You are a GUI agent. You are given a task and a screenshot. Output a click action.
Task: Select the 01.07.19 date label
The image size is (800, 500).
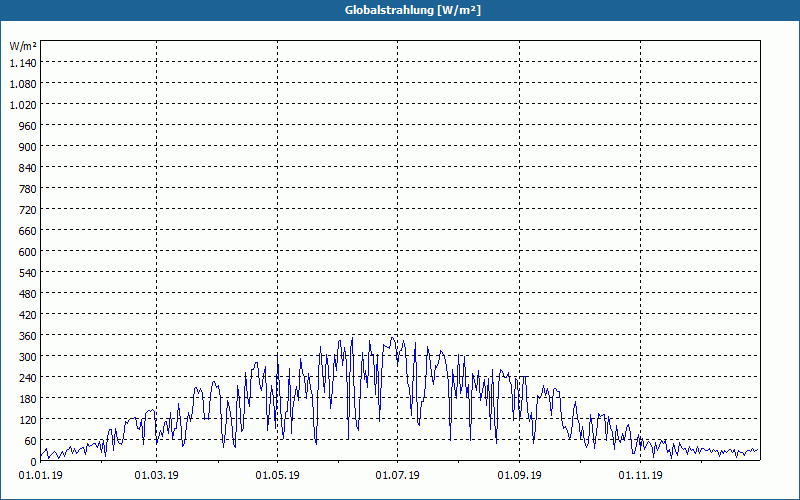397,476
